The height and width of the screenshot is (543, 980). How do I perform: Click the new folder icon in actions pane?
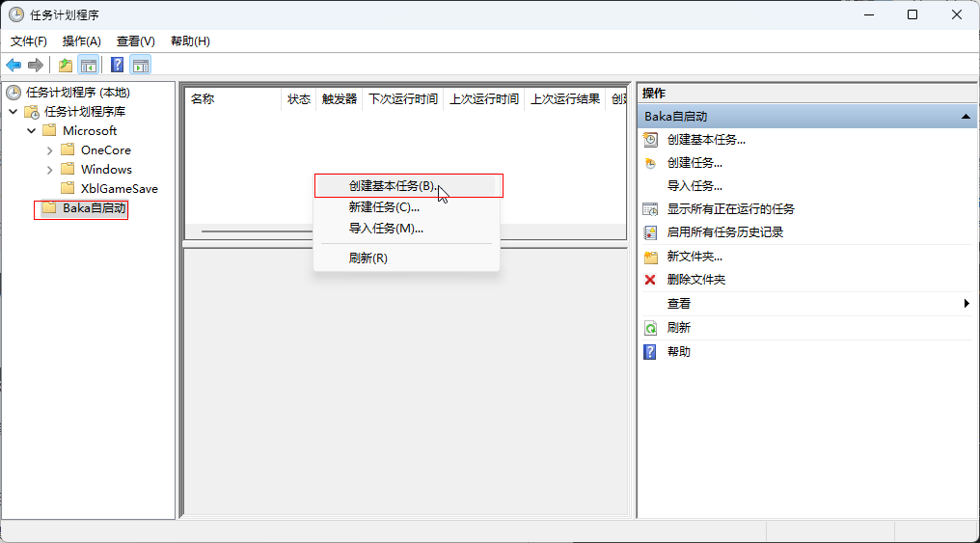point(650,257)
